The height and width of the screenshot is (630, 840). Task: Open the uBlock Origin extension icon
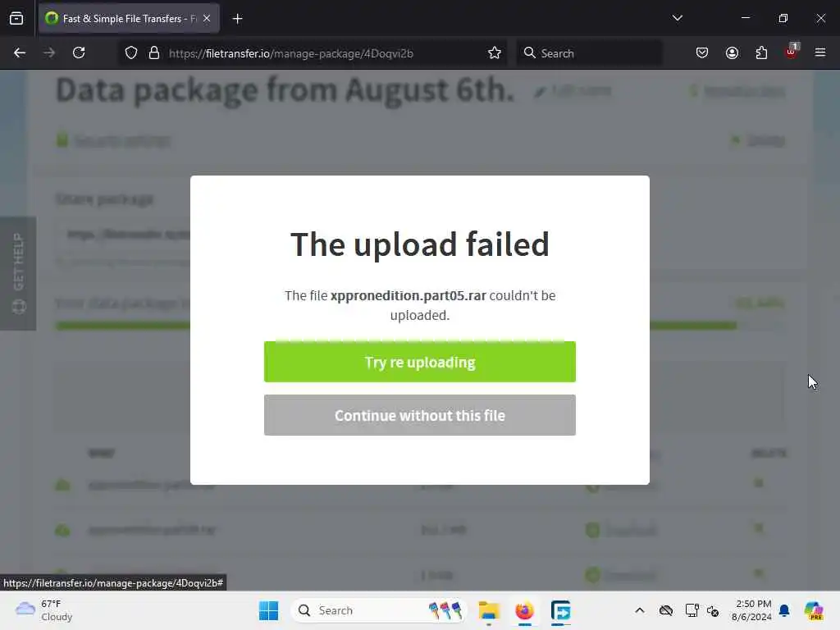point(792,52)
